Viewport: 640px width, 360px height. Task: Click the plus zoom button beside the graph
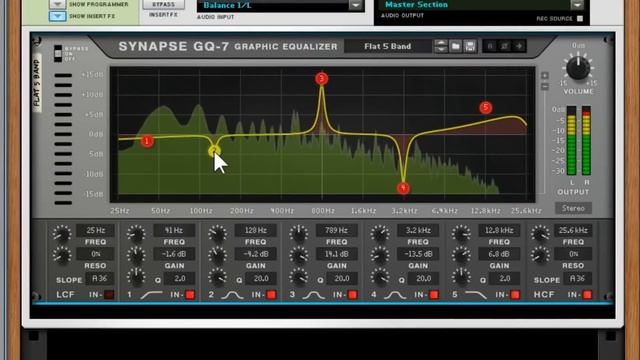[545, 76]
